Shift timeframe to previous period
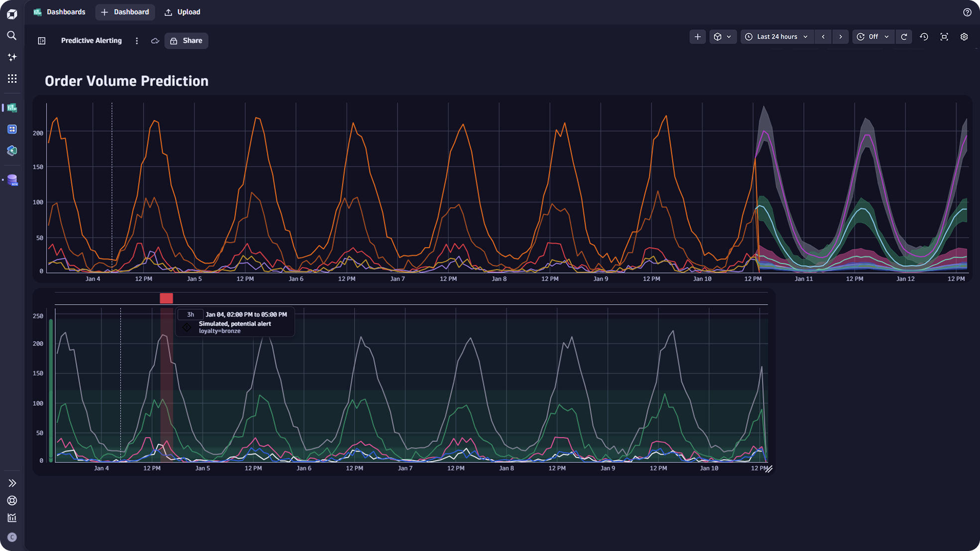The image size is (980, 551). coord(823,37)
